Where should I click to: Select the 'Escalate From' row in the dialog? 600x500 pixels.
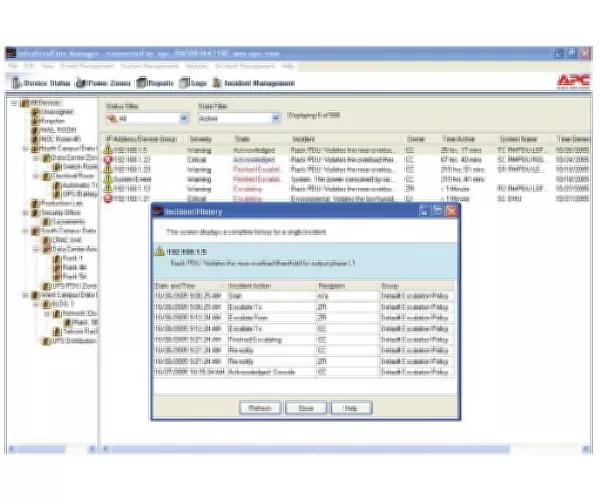coord(304,318)
